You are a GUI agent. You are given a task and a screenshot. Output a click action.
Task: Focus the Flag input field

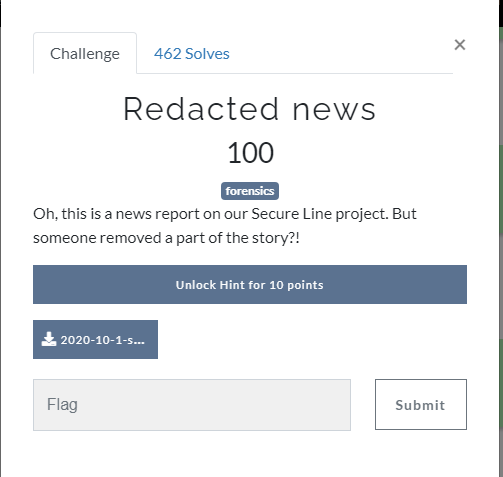point(192,405)
